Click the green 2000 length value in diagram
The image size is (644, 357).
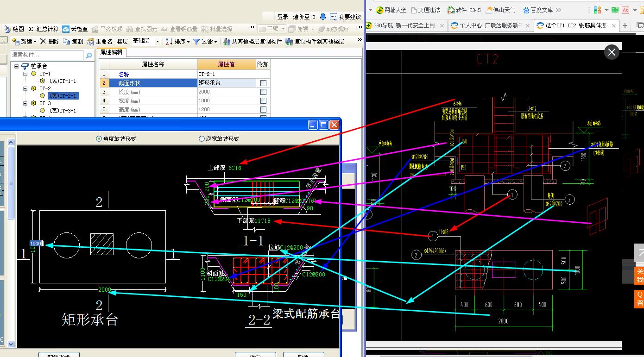[x=105, y=290]
